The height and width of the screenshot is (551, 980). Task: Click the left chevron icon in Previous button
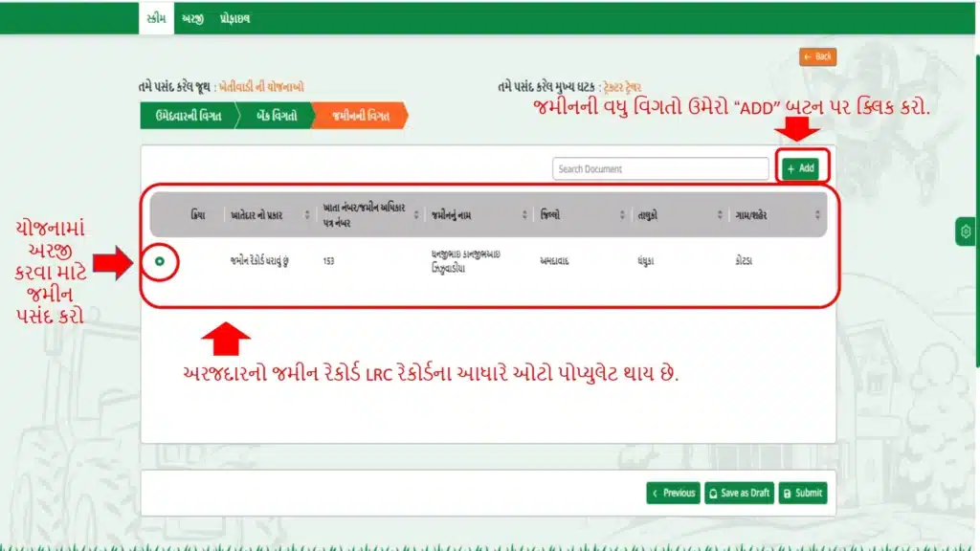point(655,493)
